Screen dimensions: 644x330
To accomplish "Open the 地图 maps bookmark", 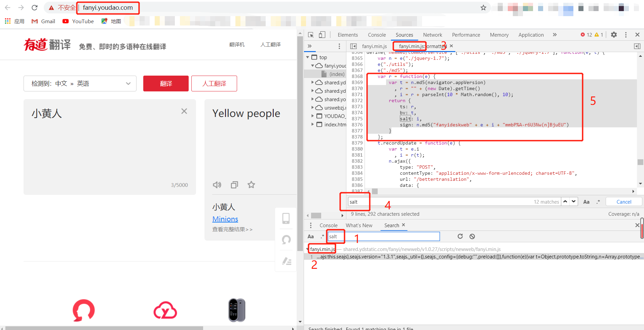I will (x=111, y=21).
